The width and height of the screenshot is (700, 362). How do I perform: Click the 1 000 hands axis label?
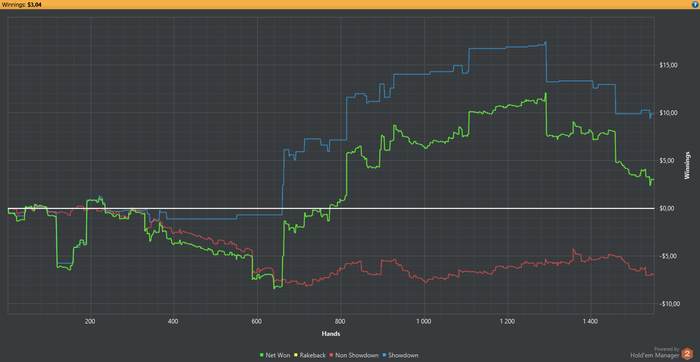pos(423,321)
